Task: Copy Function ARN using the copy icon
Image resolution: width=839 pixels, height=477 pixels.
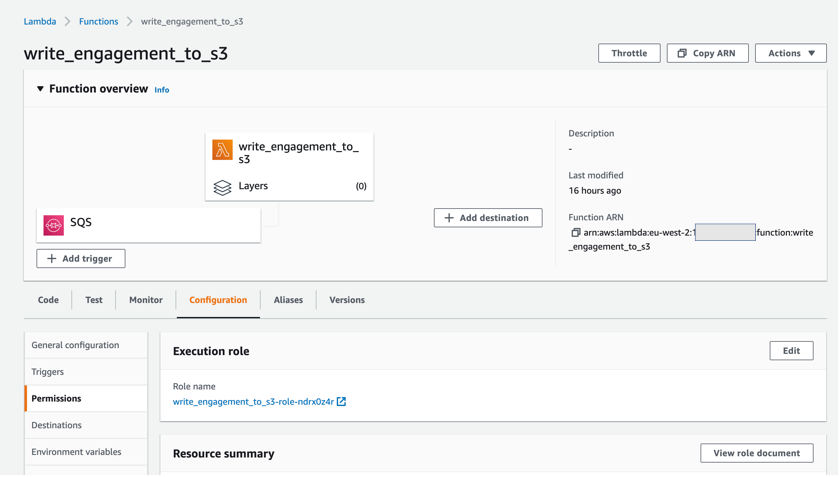Action: [576, 233]
